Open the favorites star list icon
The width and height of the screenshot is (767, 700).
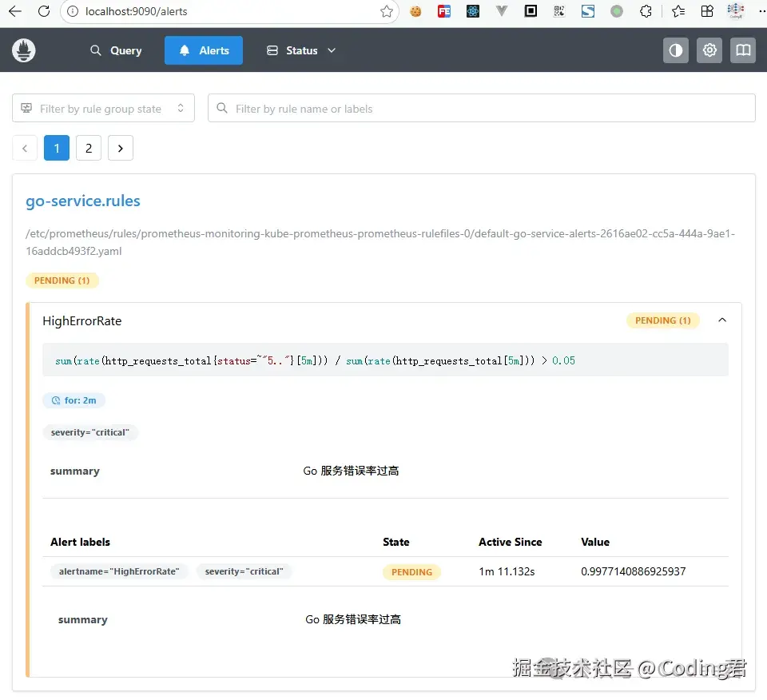(678, 11)
